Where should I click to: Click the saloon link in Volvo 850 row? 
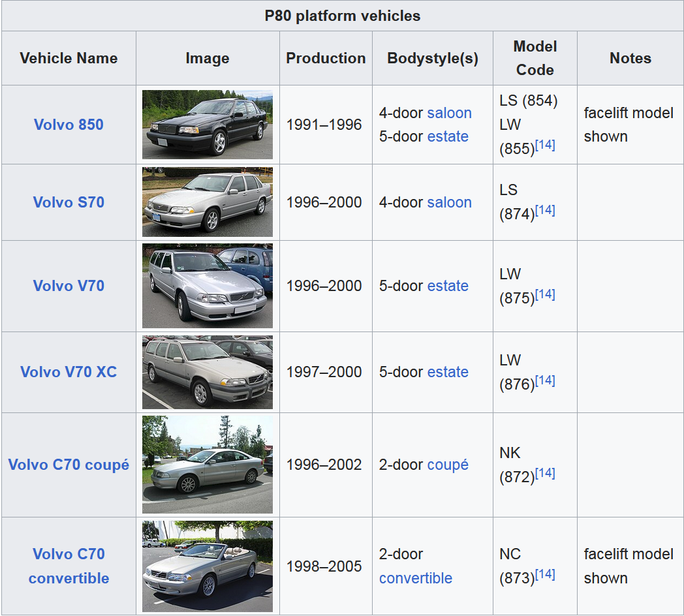tap(449, 113)
